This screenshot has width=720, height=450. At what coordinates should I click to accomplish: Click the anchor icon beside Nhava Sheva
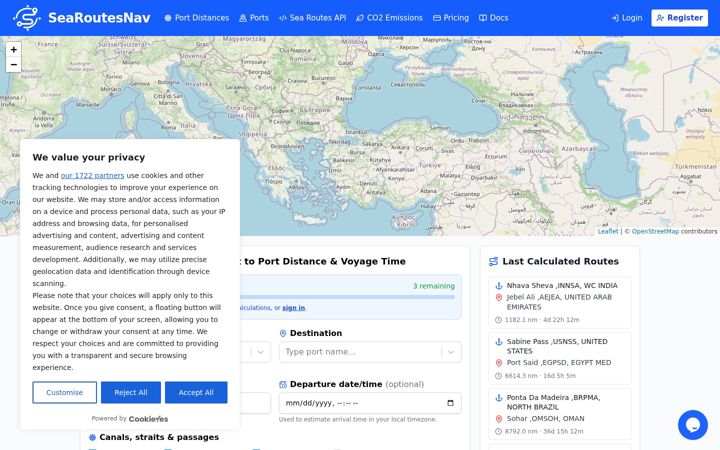tap(499, 286)
